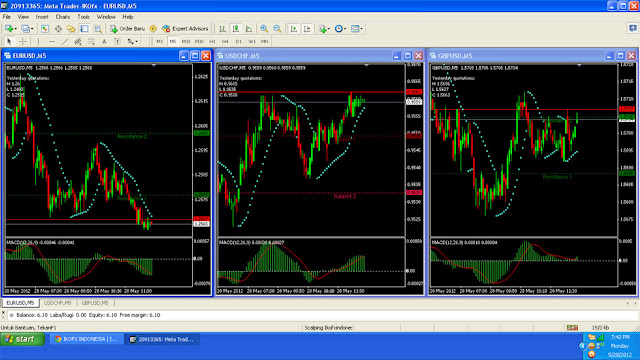The width and height of the screenshot is (640, 360).
Task: Select the Text tool (A)
Action: (x=104, y=41)
